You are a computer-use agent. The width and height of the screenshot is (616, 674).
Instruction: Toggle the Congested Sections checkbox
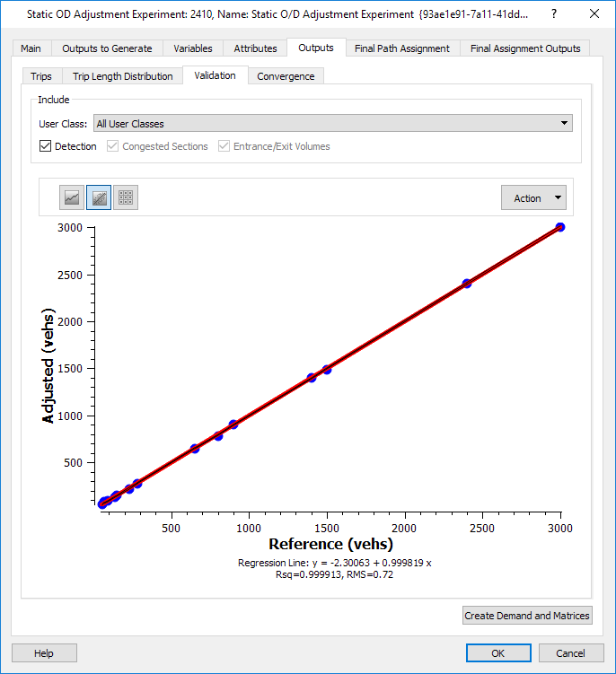click(x=113, y=146)
